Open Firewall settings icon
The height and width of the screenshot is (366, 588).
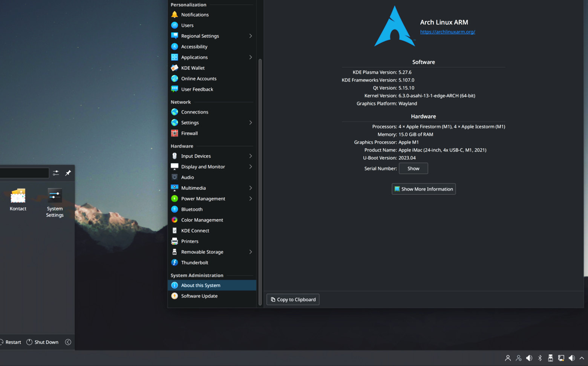[175, 133]
